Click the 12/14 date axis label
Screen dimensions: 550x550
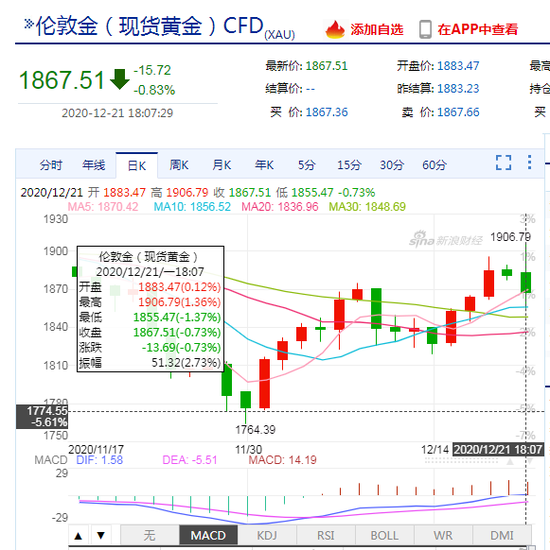(435, 449)
